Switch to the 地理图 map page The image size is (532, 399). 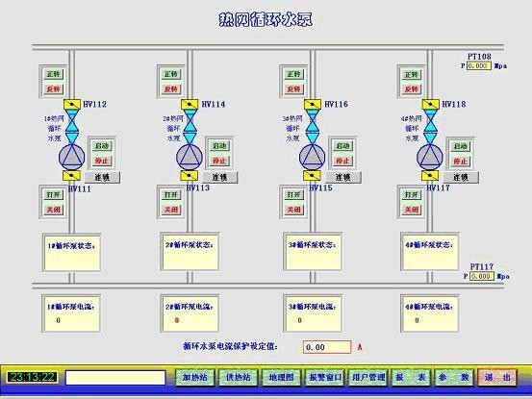coord(281,377)
